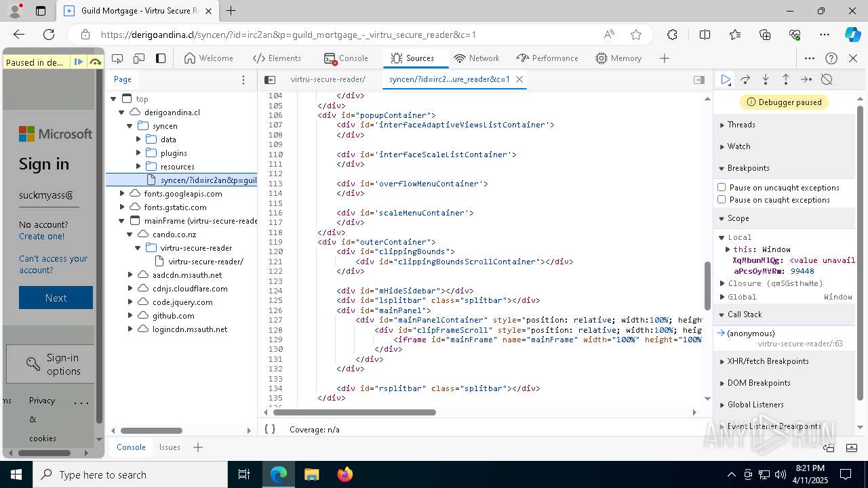This screenshot has width=868, height=488.
Task: Open browser Extensions puzzle icon
Action: [x=672, y=35]
